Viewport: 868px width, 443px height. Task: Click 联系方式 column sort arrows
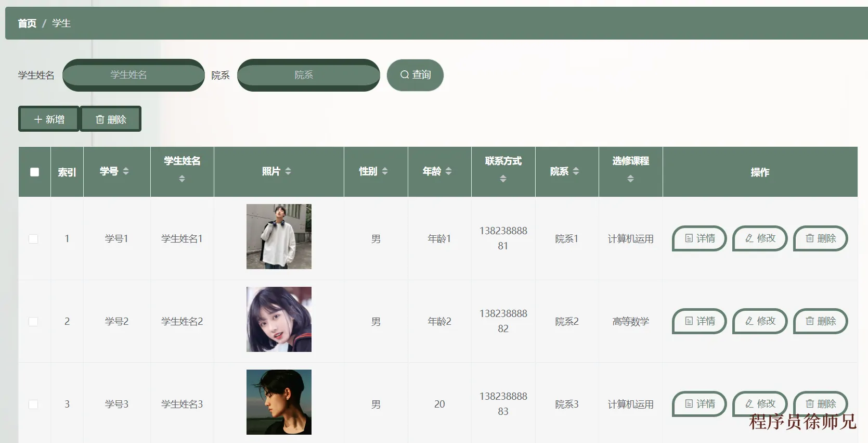tap(503, 179)
